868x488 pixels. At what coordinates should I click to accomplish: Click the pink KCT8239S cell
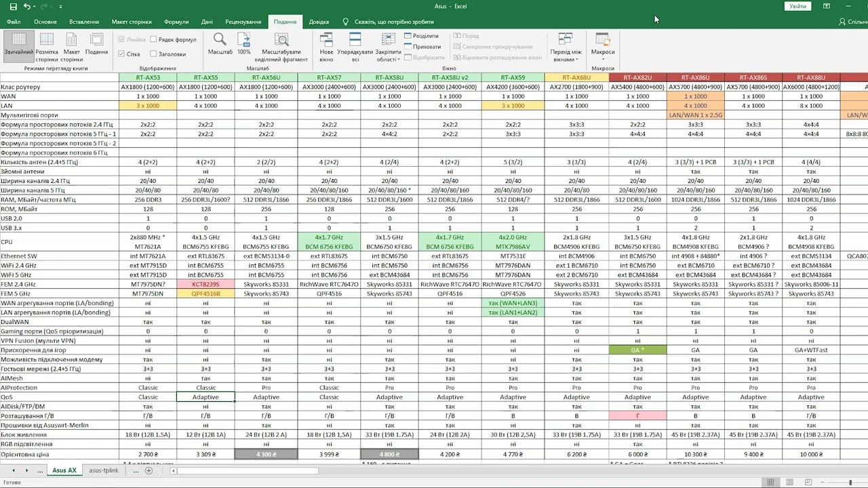205,285
